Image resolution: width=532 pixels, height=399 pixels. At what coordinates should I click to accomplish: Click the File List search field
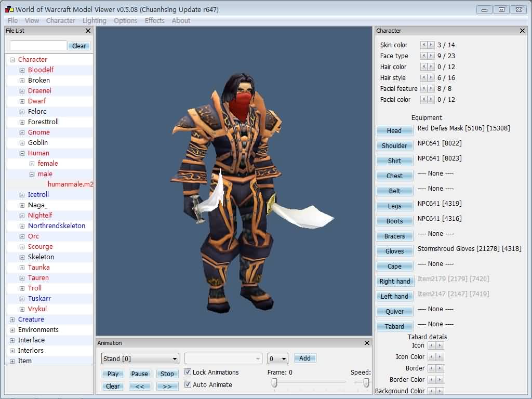point(38,46)
